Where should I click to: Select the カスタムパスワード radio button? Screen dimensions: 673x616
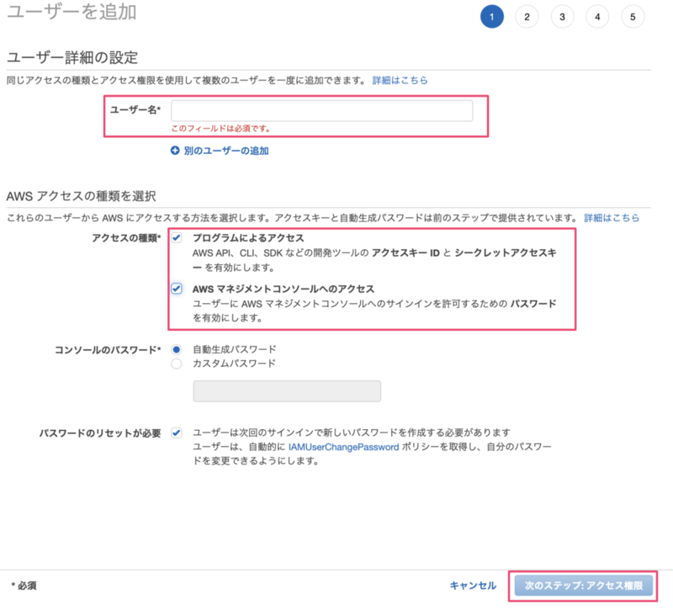[177, 364]
